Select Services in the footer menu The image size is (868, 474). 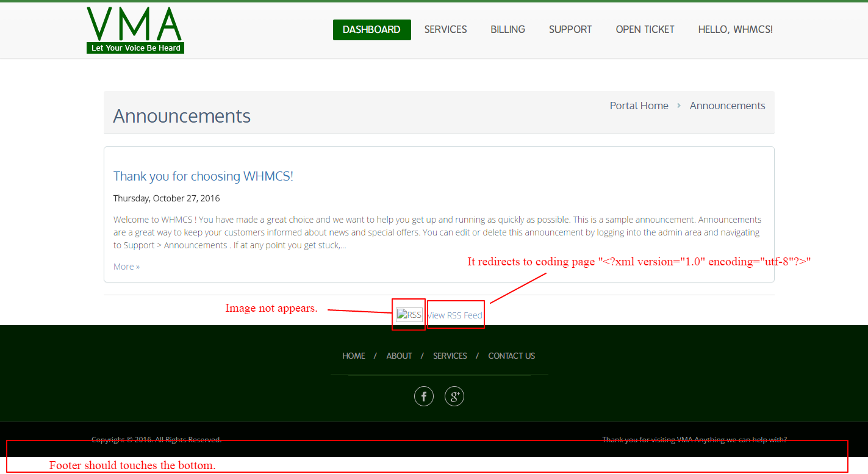point(450,356)
